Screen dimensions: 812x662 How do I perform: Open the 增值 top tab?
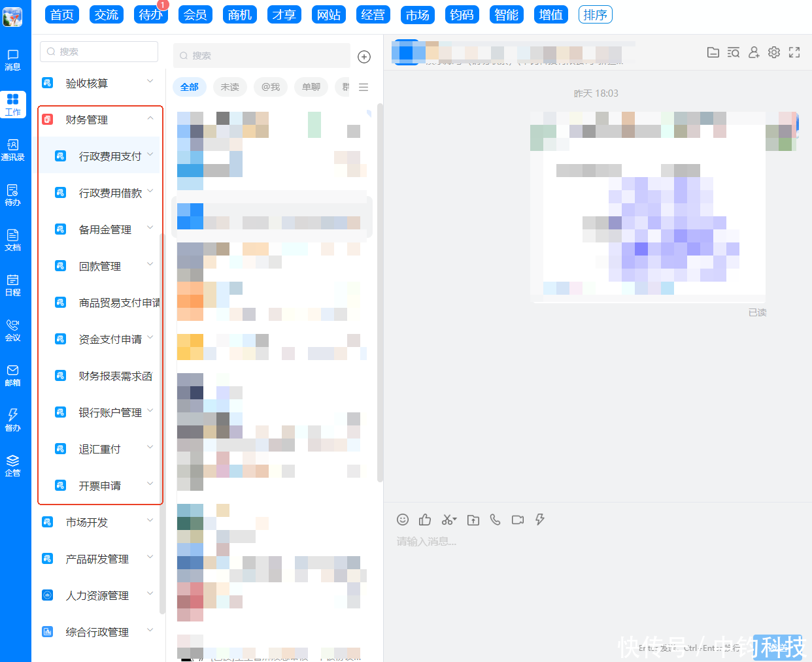coord(551,14)
